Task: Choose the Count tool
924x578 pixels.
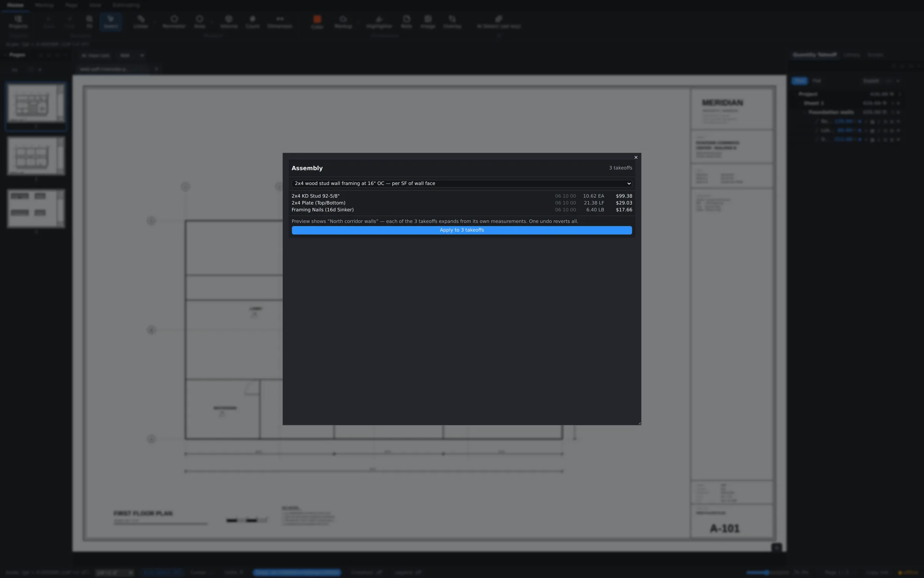Action: pos(253,22)
